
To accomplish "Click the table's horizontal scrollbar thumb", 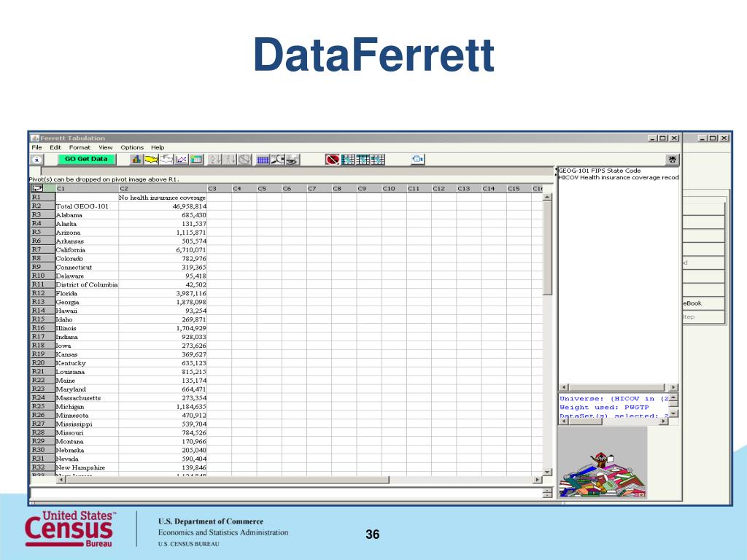I will click(228, 480).
